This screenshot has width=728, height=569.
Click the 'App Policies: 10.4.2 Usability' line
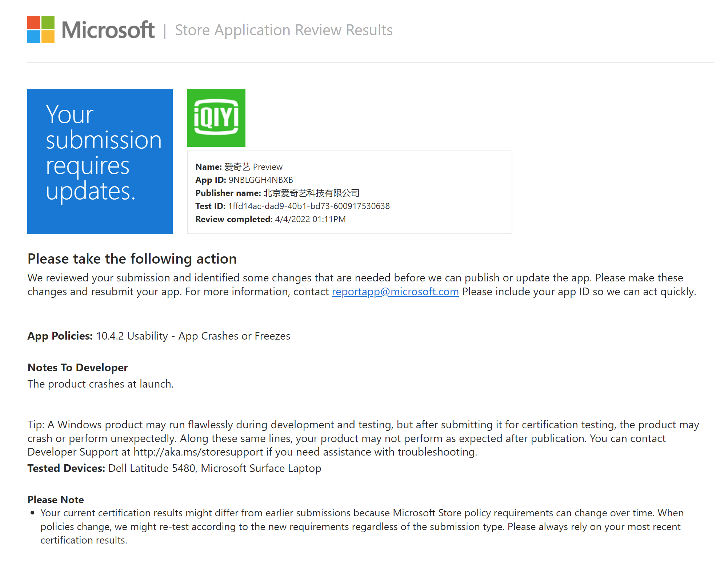click(x=159, y=336)
